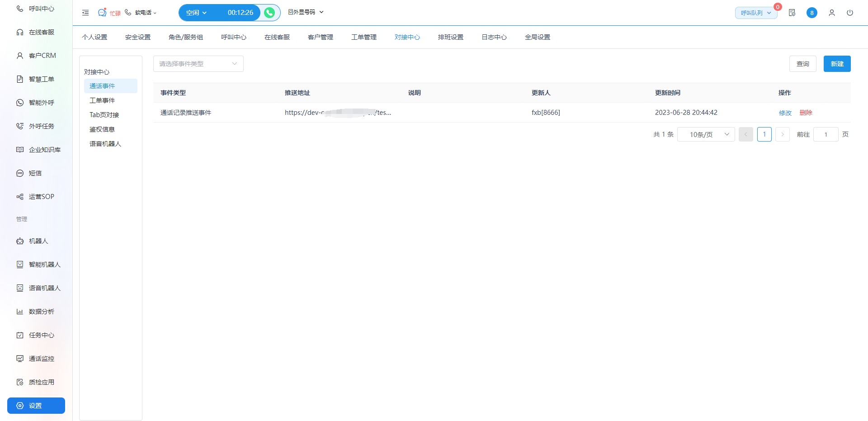Open 客户CRM sidebar item
Screen dimensions: 868x421
(x=36, y=56)
